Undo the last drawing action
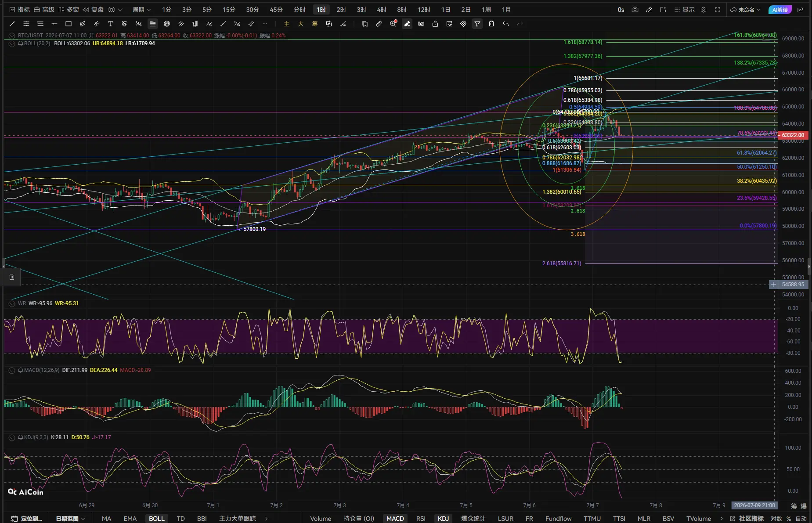 click(506, 24)
